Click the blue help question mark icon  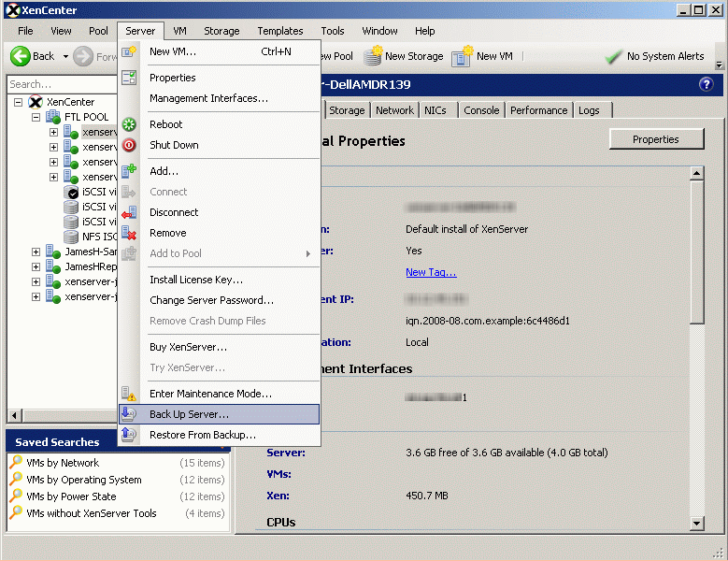(x=706, y=84)
